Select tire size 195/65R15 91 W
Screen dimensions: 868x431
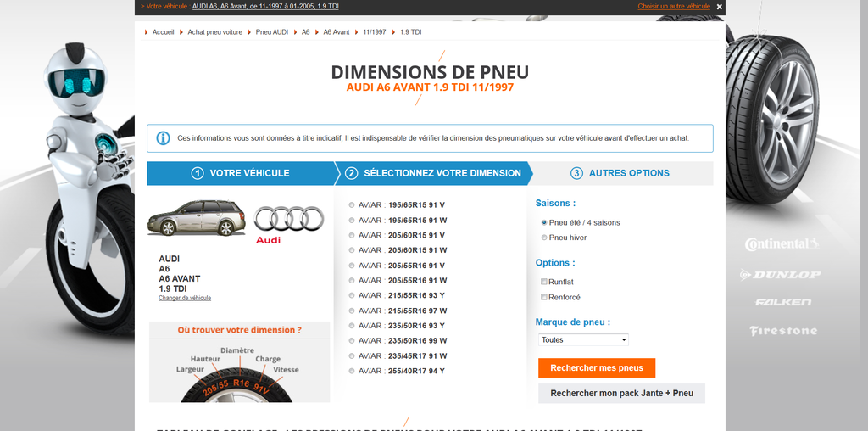[352, 220]
